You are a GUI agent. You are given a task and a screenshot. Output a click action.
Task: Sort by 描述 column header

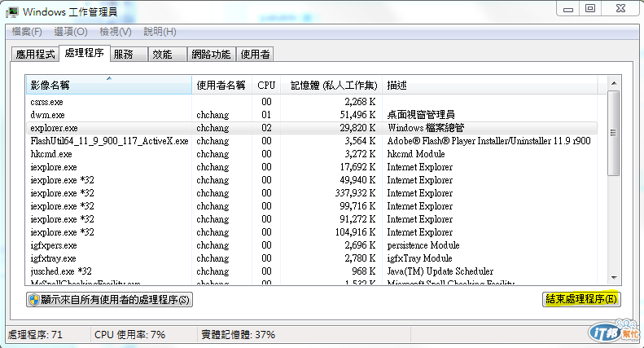tap(489, 85)
